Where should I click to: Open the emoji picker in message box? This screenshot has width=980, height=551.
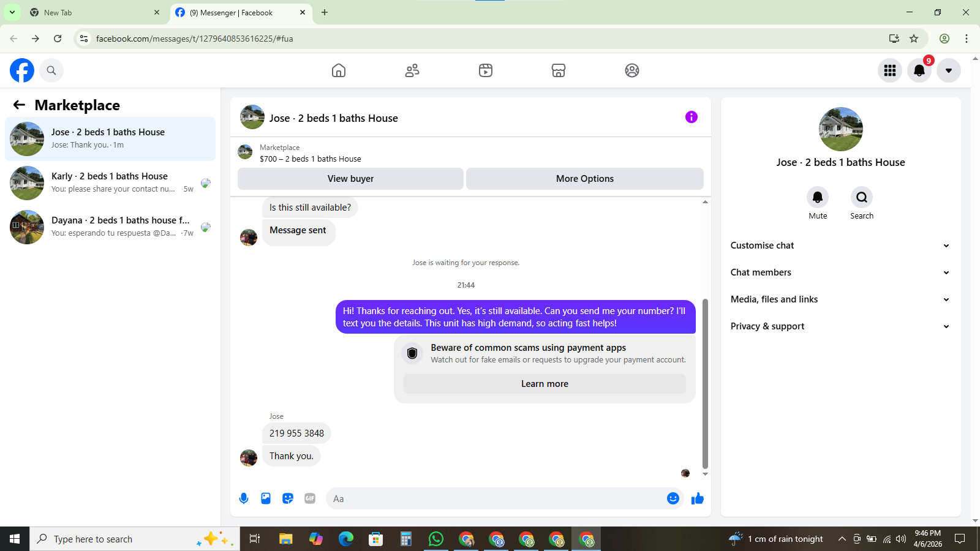click(673, 498)
